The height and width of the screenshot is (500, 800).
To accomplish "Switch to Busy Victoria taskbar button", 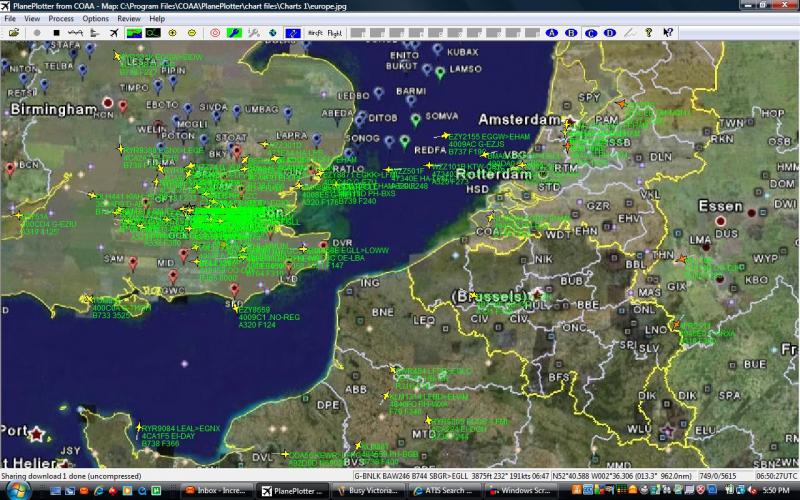I will [368, 491].
